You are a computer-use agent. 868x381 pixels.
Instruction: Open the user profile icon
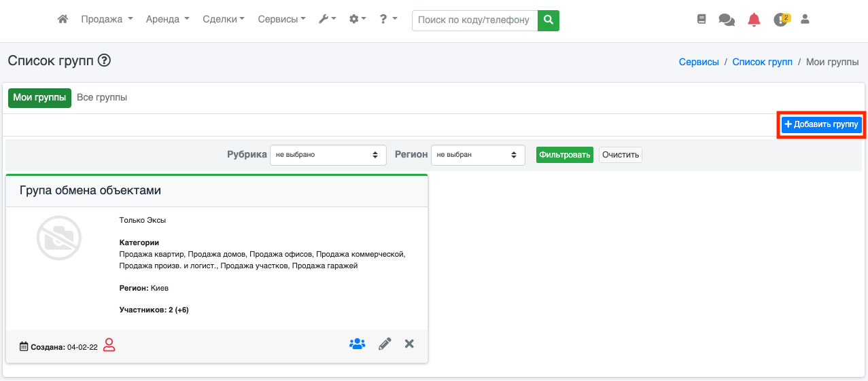tap(805, 20)
